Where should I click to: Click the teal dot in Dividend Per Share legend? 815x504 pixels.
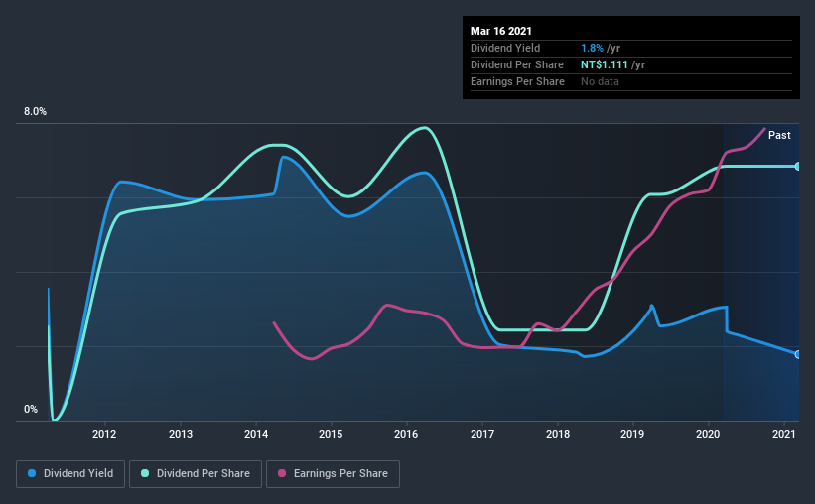tap(145, 473)
